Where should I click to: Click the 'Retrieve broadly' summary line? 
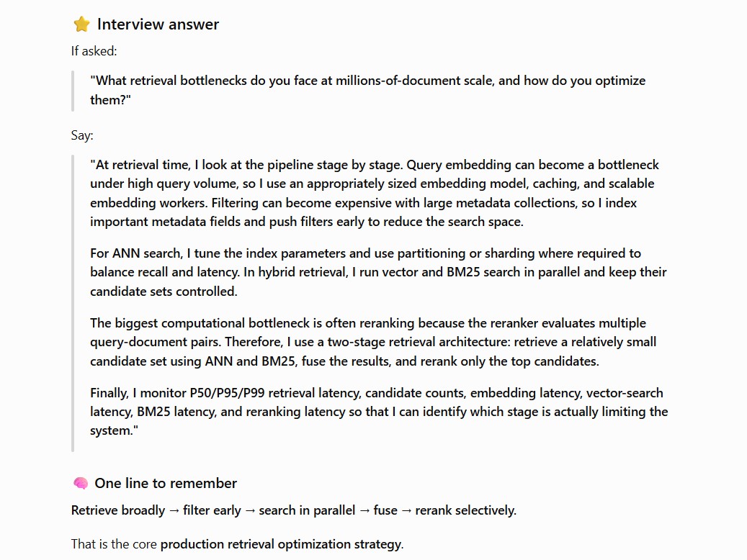293,510
